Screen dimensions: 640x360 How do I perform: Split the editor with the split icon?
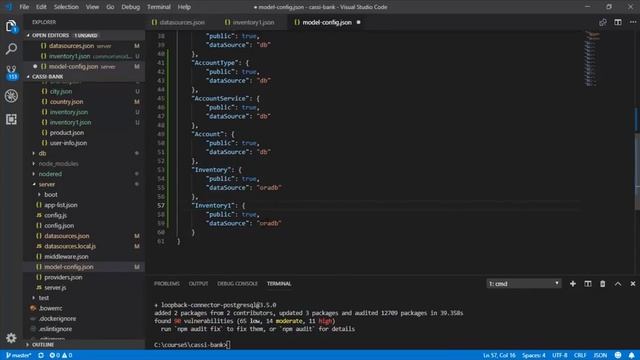[618, 22]
